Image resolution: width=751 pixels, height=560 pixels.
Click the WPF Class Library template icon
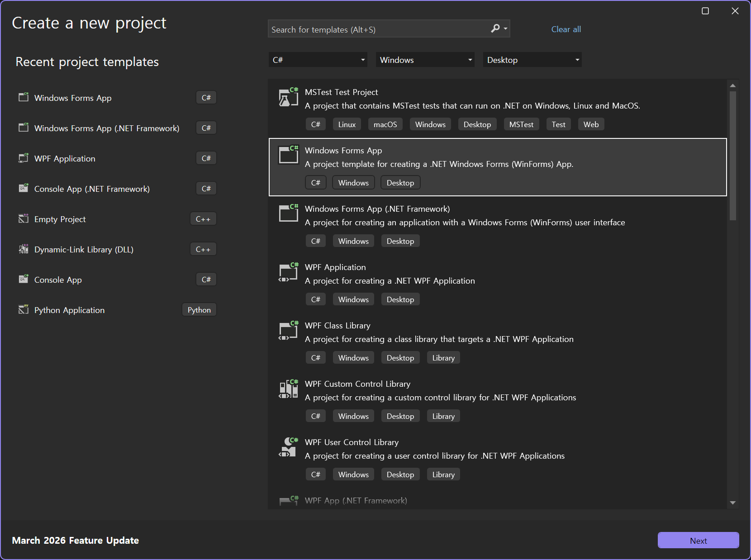[288, 330]
